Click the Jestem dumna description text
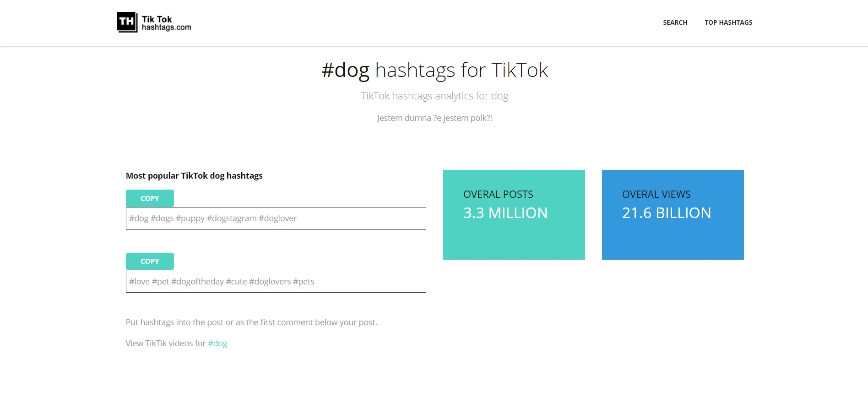This screenshot has height=420, width=868. click(434, 118)
